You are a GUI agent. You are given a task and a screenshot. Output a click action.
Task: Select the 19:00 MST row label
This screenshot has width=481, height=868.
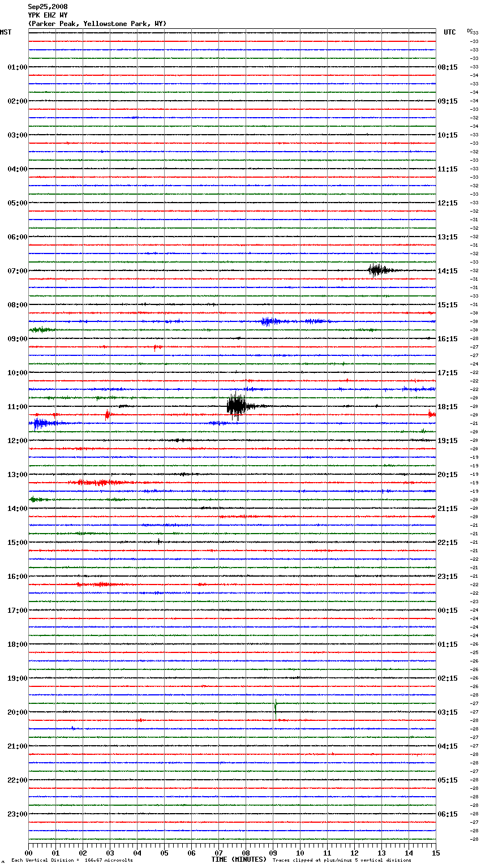pyautogui.click(x=17, y=678)
